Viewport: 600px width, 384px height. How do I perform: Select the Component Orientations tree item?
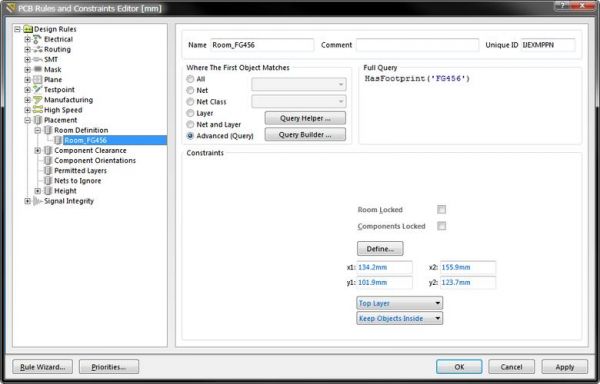click(x=95, y=160)
